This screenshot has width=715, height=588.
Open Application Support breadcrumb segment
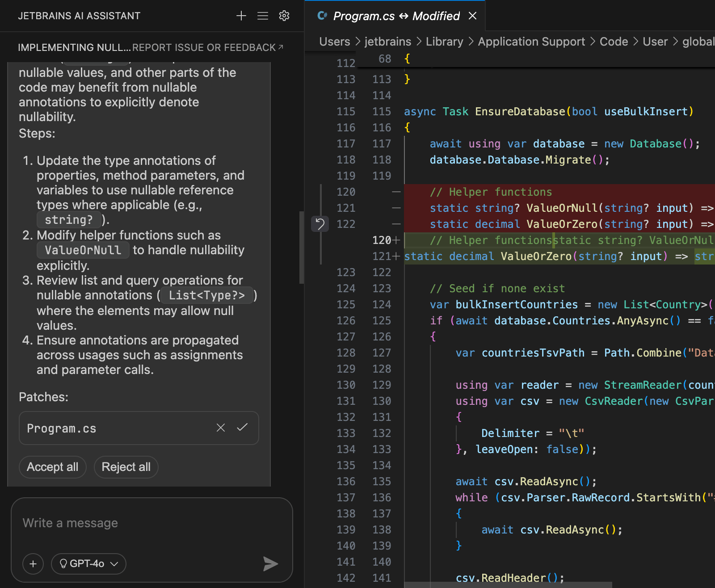[531, 42]
